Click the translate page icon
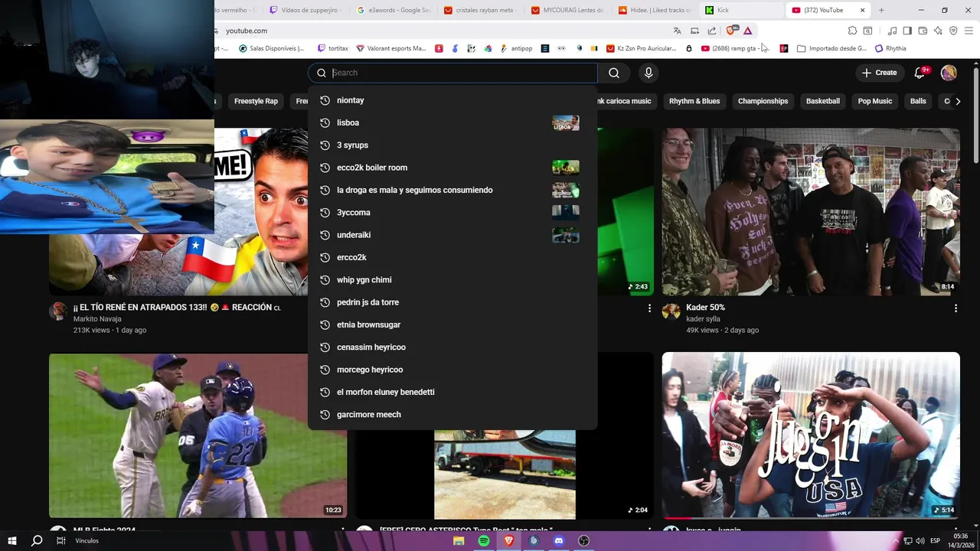This screenshot has height=551, width=980. point(677,31)
